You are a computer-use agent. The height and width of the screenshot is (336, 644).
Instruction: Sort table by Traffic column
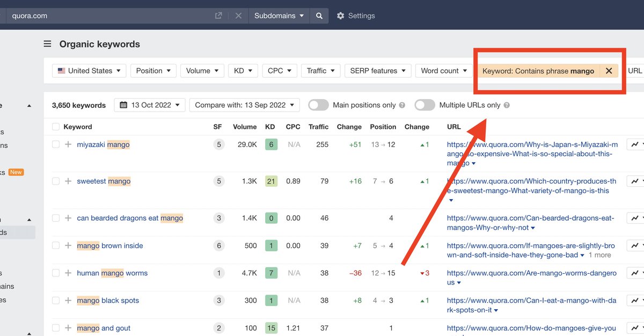pos(318,127)
